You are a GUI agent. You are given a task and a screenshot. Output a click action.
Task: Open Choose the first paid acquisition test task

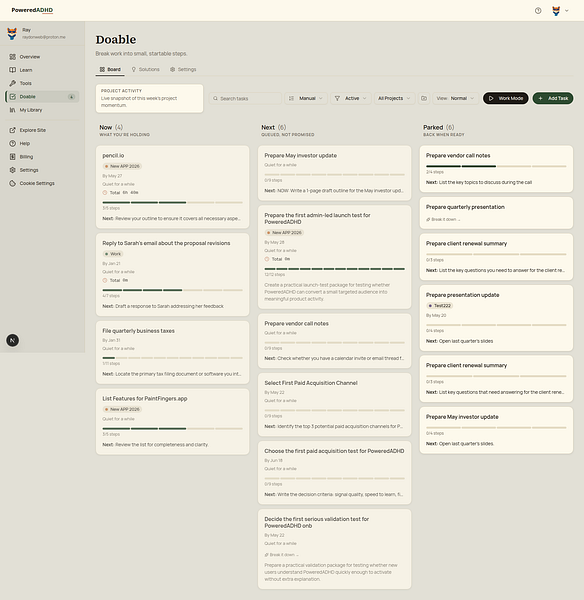[x=334, y=451]
